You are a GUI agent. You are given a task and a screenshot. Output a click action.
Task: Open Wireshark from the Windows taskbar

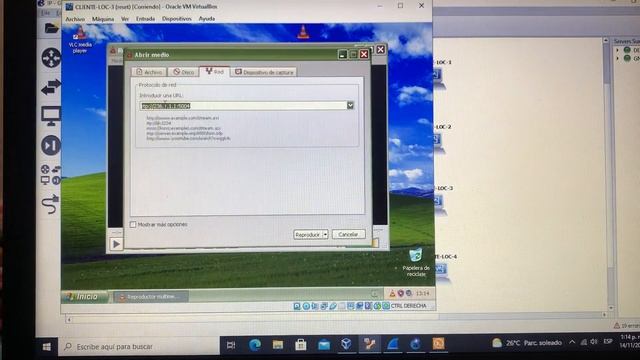pyautogui.click(x=393, y=345)
